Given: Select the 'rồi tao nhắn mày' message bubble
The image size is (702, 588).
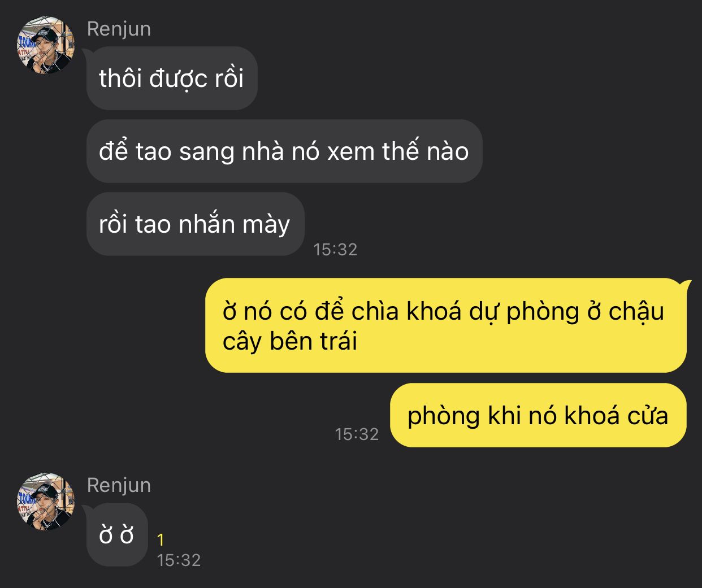Looking at the screenshot, I should (195, 224).
